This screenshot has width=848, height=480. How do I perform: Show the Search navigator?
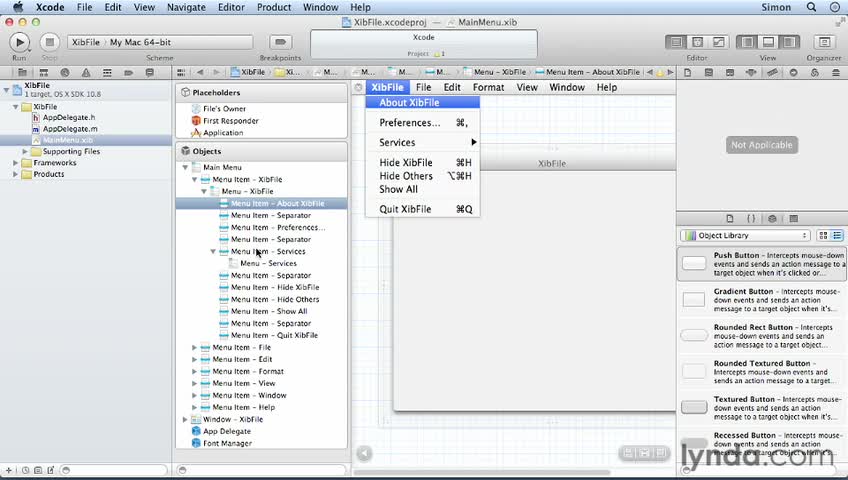coord(65,72)
